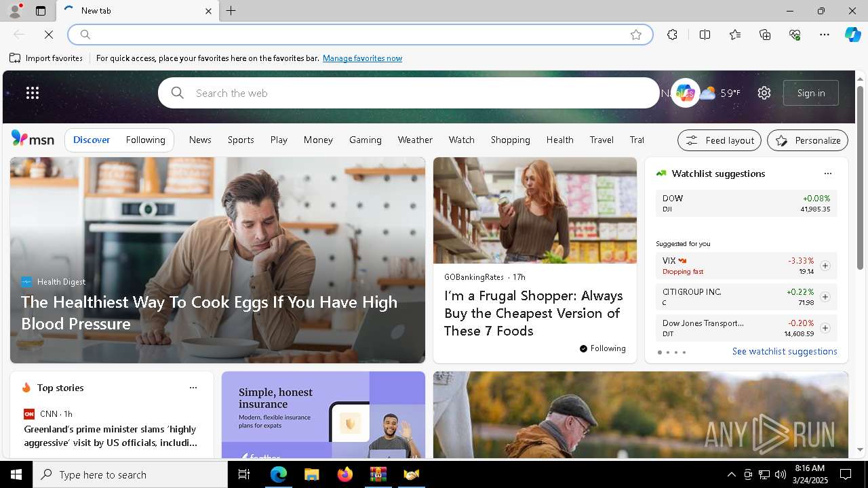Add Dow Jones Transport to the watchlist
The width and height of the screenshot is (868, 488).
tap(825, 328)
